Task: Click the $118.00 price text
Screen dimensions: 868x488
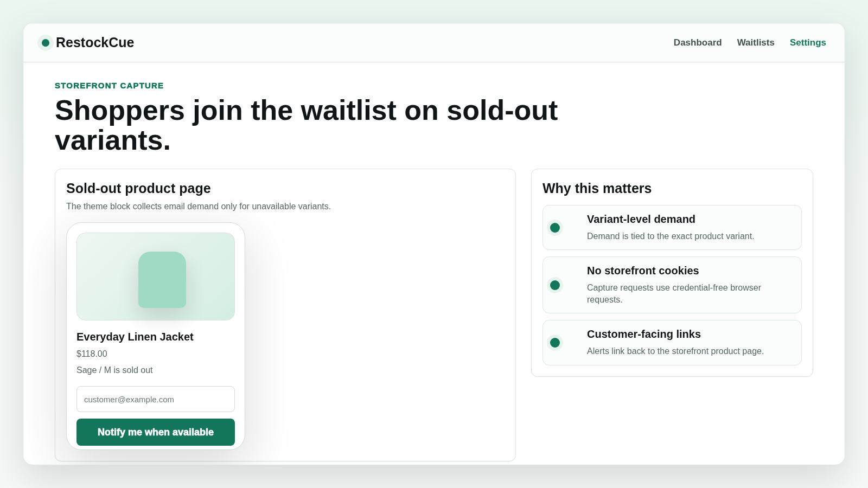Action: [x=92, y=354]
